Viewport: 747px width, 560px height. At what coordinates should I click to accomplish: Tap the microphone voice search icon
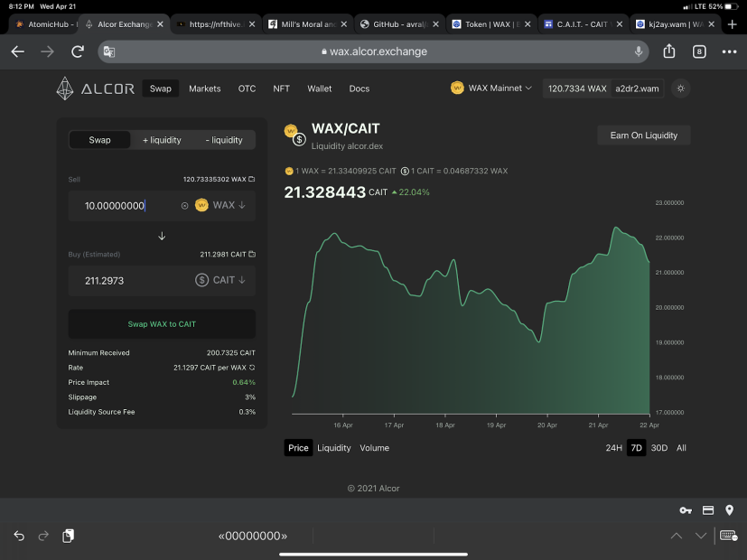coord(639,51)
